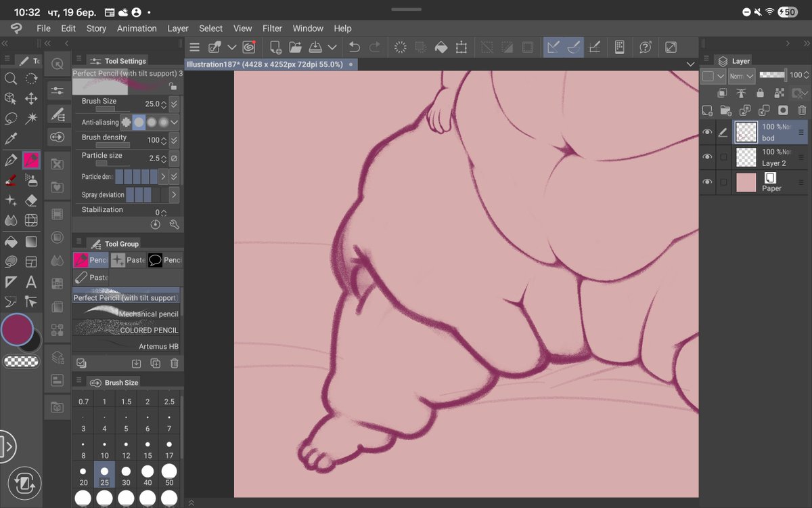812x508 pixels.
Task: Toggle the Layer 2 selection checkbox
Action: pos(723,157)
